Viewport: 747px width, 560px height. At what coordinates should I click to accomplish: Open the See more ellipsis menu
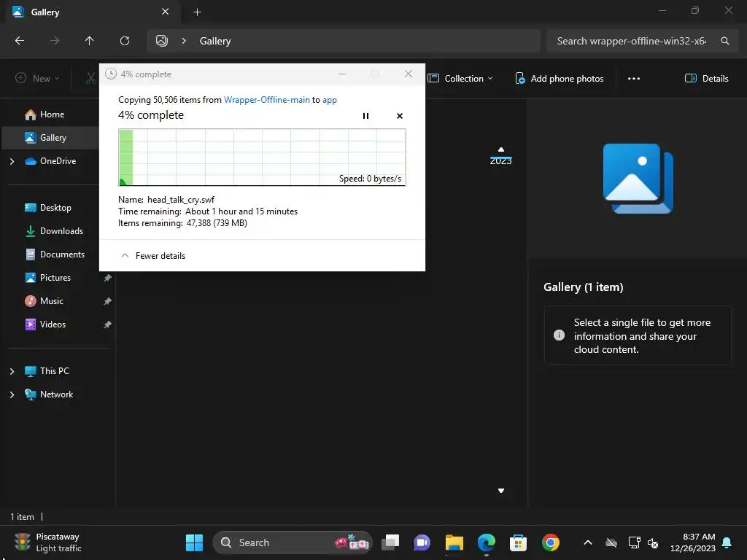[x=634, y=79]
